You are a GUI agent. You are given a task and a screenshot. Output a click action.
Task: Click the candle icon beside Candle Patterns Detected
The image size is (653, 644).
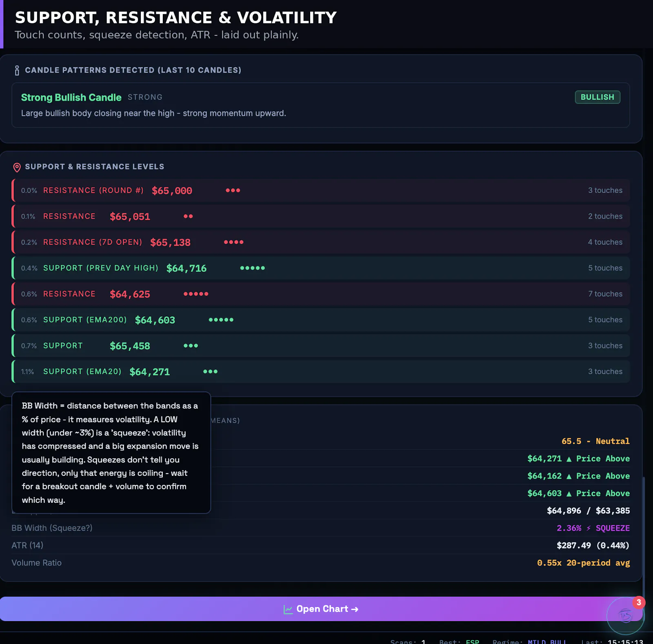click(17, 70)
